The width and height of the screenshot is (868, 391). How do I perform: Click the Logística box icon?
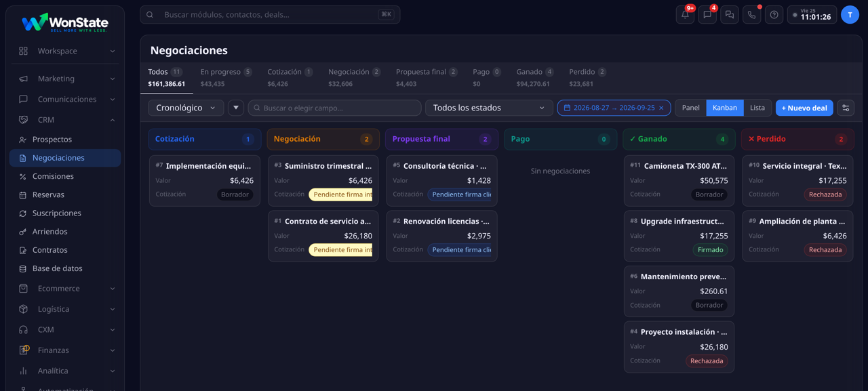(23, 309)
